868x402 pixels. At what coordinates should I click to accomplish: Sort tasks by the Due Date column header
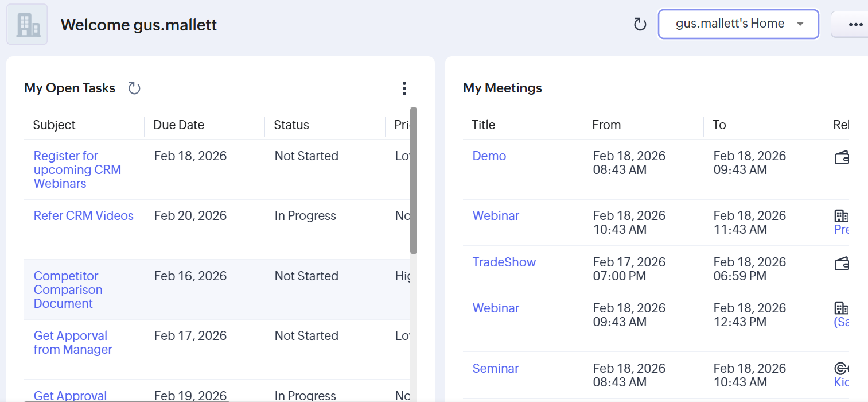pyautogui.click(x=178, y=125)
